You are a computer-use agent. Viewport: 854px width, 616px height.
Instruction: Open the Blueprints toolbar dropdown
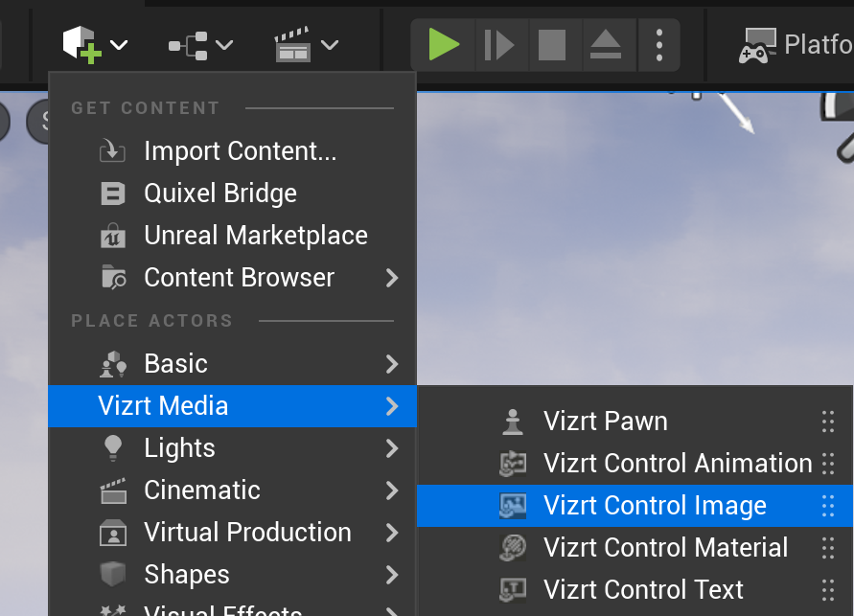pos(200,45)
